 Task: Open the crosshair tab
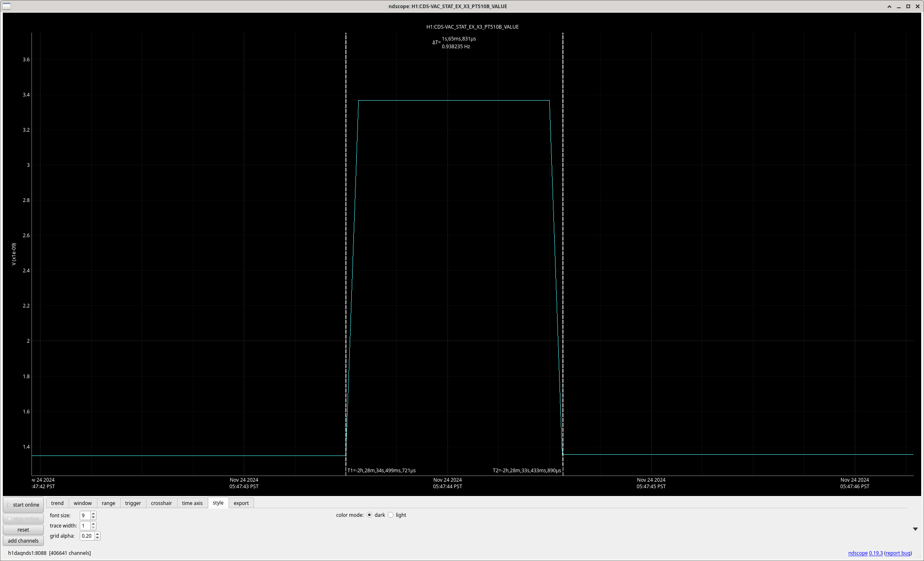(x=161, y=503)
